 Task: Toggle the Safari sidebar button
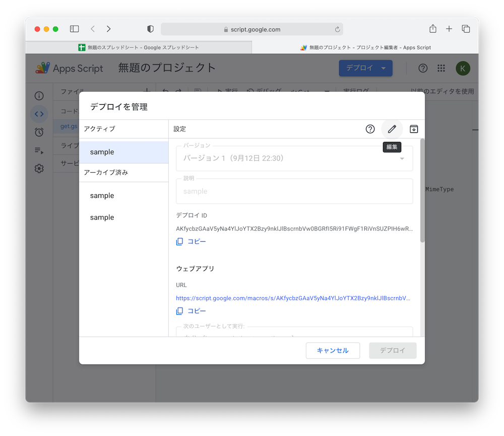tap(74, 29)
